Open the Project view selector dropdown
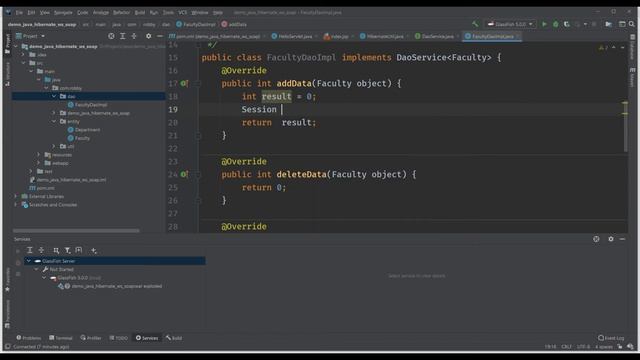Image resolution: width=640 pixels, height=360 pixels. click(30, 36)
